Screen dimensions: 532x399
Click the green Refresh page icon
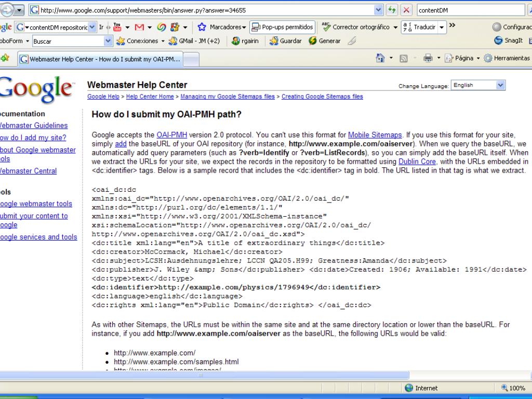point(392,10)
